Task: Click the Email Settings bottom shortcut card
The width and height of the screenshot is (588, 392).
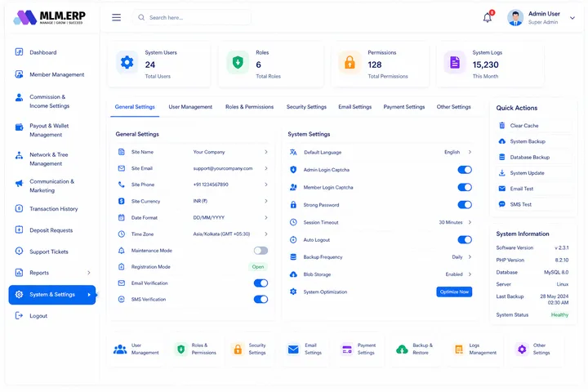Action: pos(305,350)
